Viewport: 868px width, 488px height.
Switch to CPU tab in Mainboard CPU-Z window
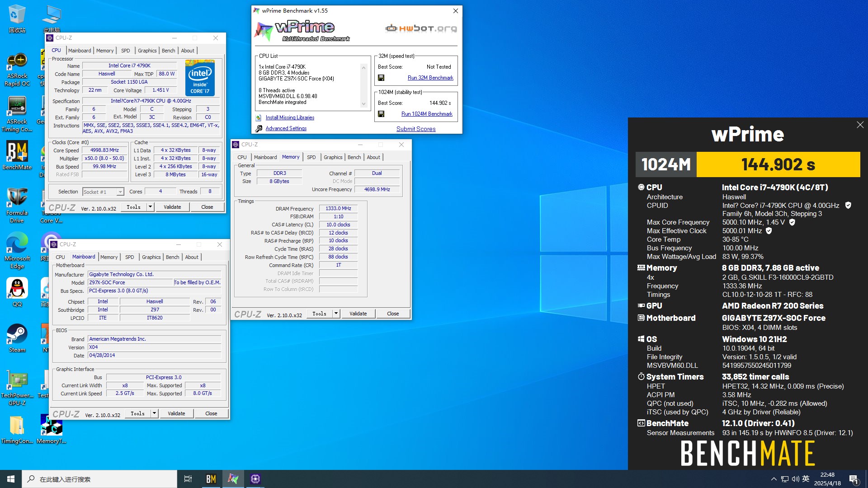60,257
